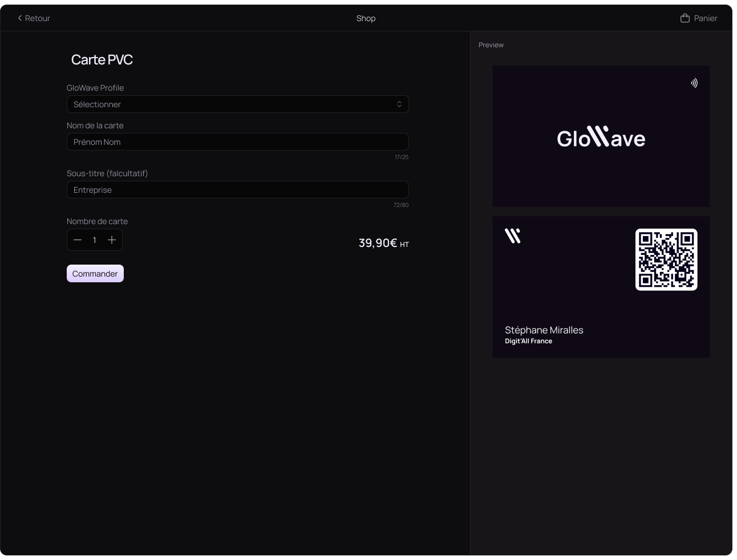
Task: Decrease card quantity with minus button
Action: [78, 240]
